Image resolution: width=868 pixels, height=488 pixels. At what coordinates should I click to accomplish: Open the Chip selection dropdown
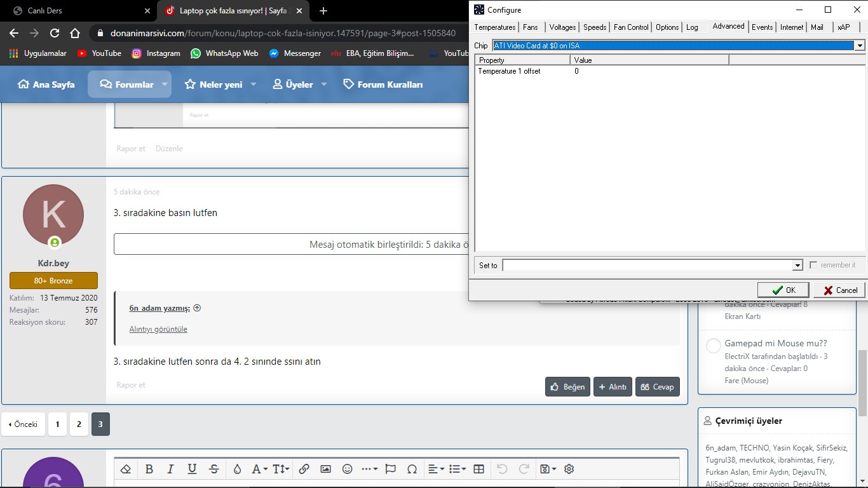[x=860, y=46]
